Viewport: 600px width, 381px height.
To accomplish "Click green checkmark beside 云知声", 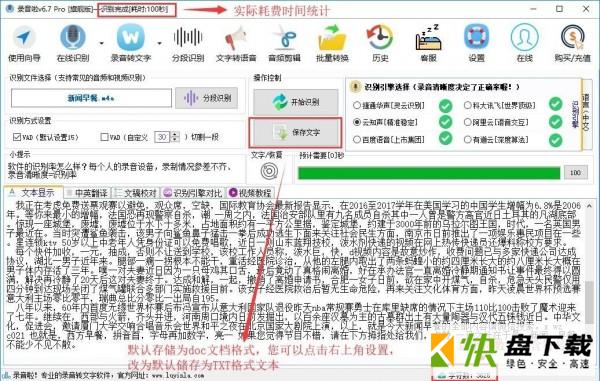I will point(445,122).
